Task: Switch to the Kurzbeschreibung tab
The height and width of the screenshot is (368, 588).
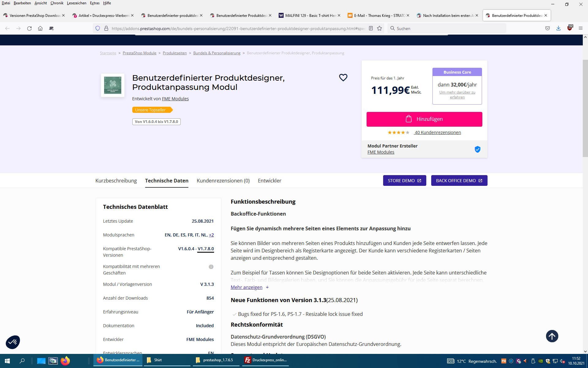Action: click(x=116, y=181)
